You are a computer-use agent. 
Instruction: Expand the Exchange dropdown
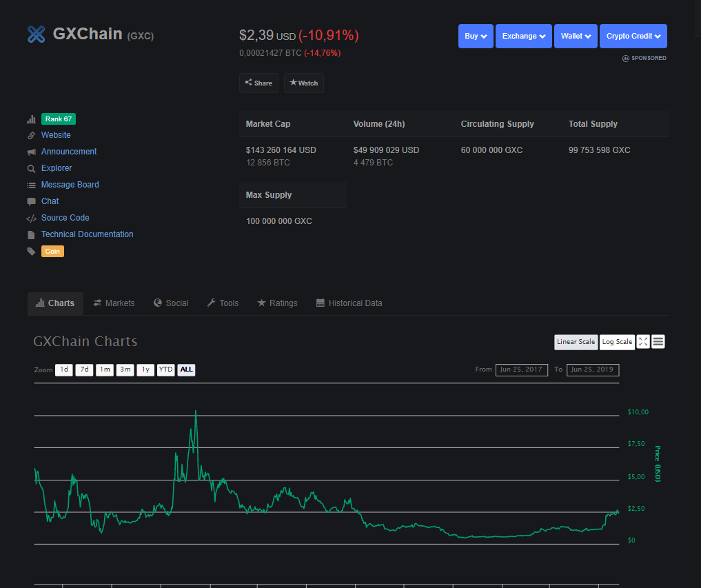coord(524,37)
